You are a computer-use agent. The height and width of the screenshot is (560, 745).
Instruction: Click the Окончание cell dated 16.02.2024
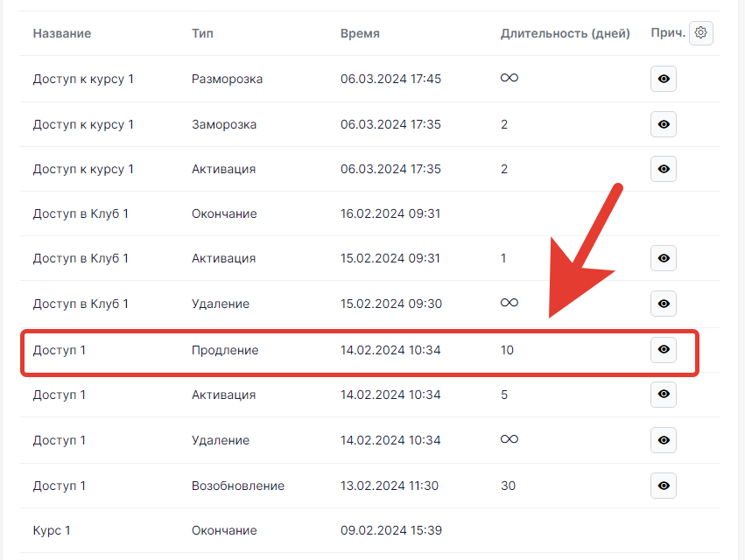224,213
